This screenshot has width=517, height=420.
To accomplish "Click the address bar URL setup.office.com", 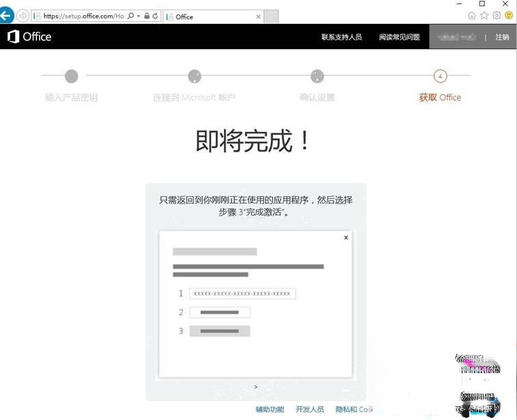I will 83,16.
